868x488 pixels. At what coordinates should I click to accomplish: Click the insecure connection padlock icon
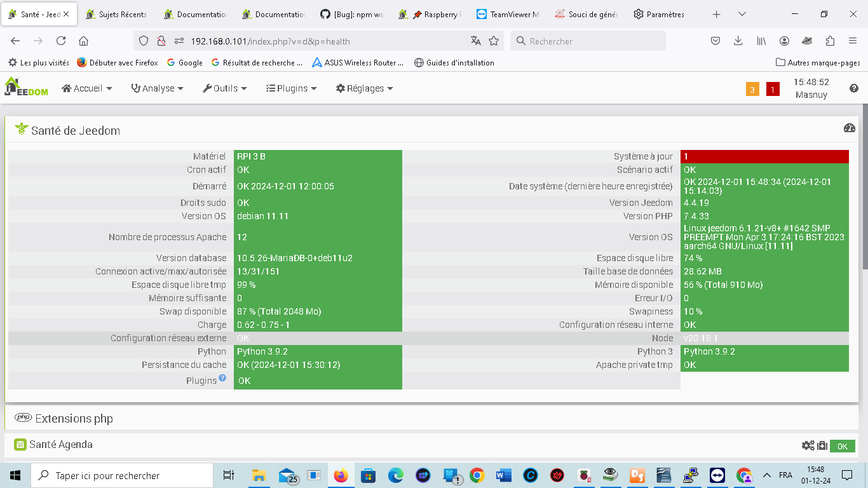coord(161,41)
